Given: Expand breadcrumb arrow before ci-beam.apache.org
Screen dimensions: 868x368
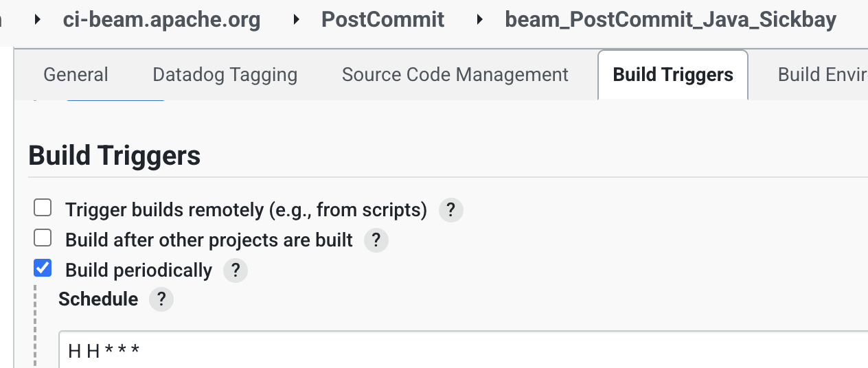Looking at the screenshot, I should (x=38, y=20).
